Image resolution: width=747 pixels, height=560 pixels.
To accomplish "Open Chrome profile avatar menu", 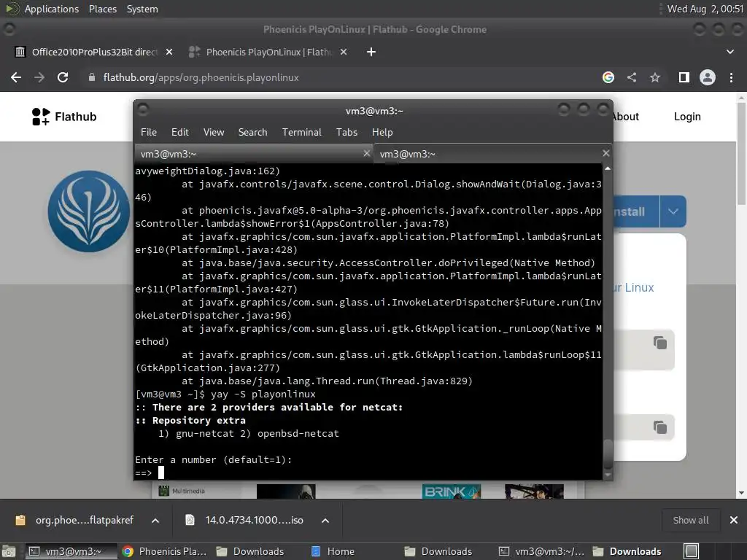I will pyautogui.click(x=708, y=77).
